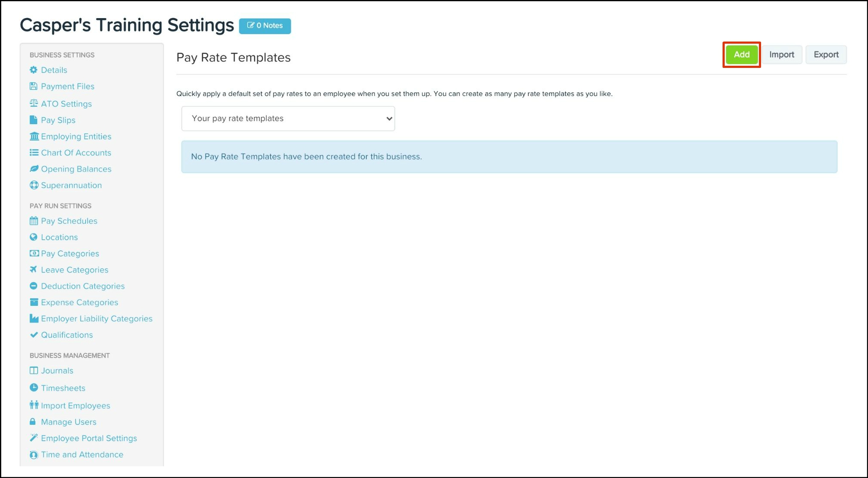Image resolution: width=868 pixels, height=478 pixels.
Task: Open the Journals menu item
Action: coord(57,371)
